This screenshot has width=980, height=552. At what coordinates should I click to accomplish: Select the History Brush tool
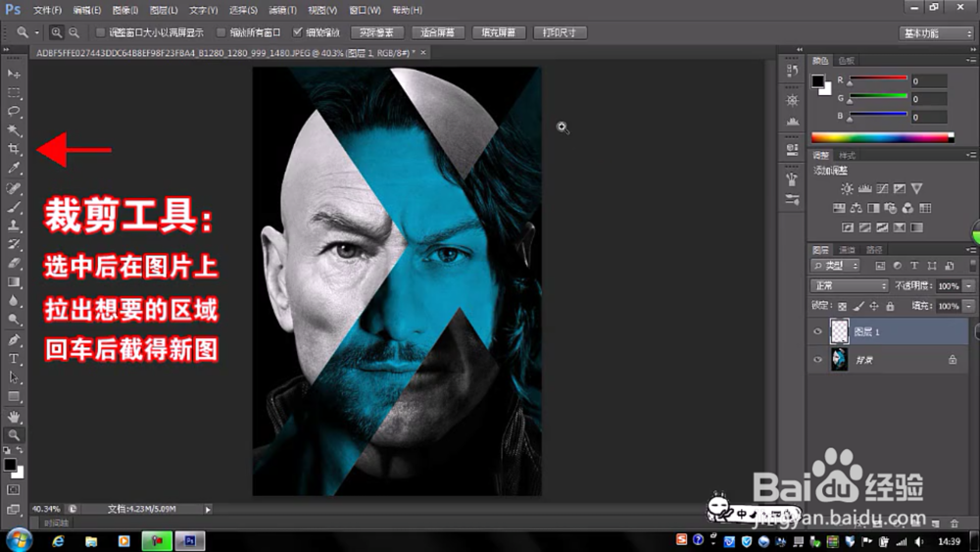[14, 244]
